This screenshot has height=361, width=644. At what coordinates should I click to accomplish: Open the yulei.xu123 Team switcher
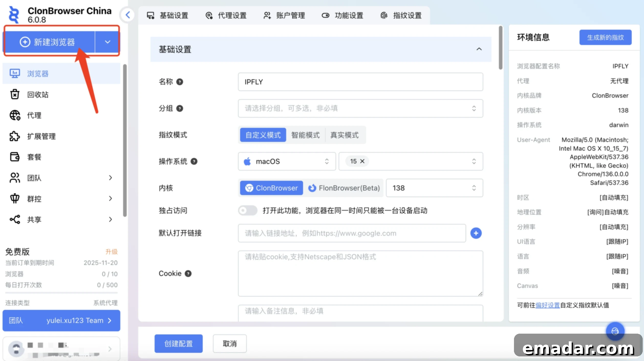[x=61, y=320]
